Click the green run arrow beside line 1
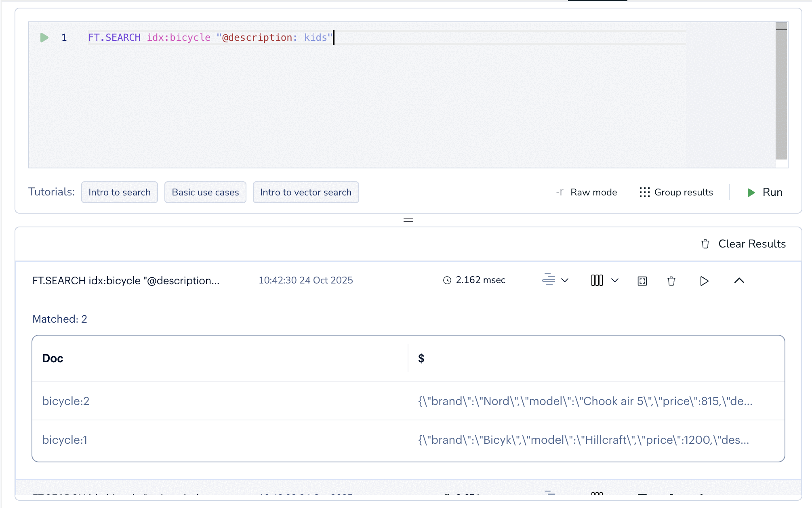Image resolution: width=812 pixels, height=508 pixels. coord(44,38)
